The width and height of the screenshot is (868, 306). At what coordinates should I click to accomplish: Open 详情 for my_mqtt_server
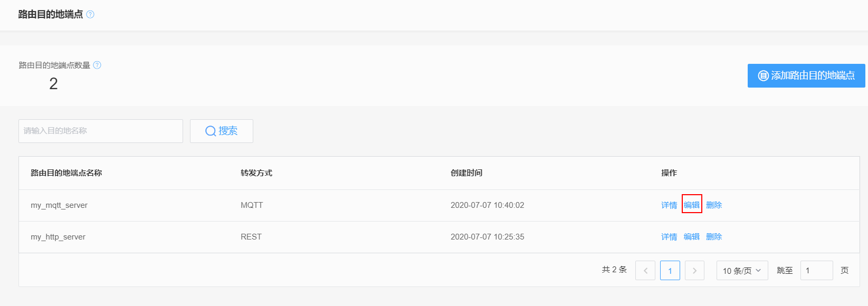coord(669,205)
